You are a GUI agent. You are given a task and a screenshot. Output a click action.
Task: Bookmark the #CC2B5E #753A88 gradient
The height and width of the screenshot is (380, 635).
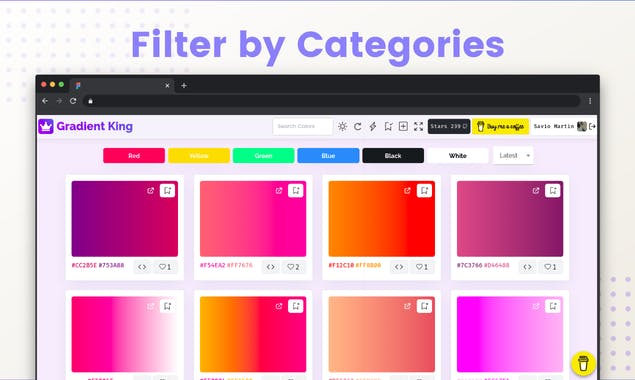(167, 190)
